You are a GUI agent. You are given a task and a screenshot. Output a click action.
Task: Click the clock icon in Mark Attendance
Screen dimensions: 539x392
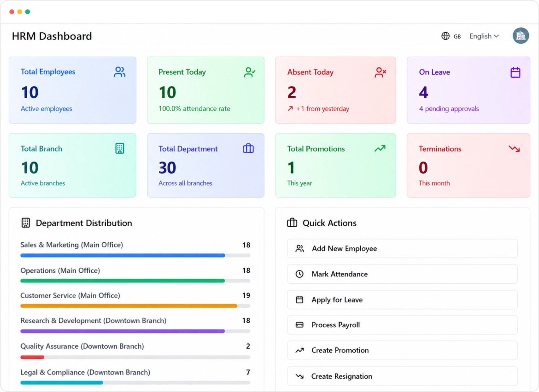coord(300,274)
